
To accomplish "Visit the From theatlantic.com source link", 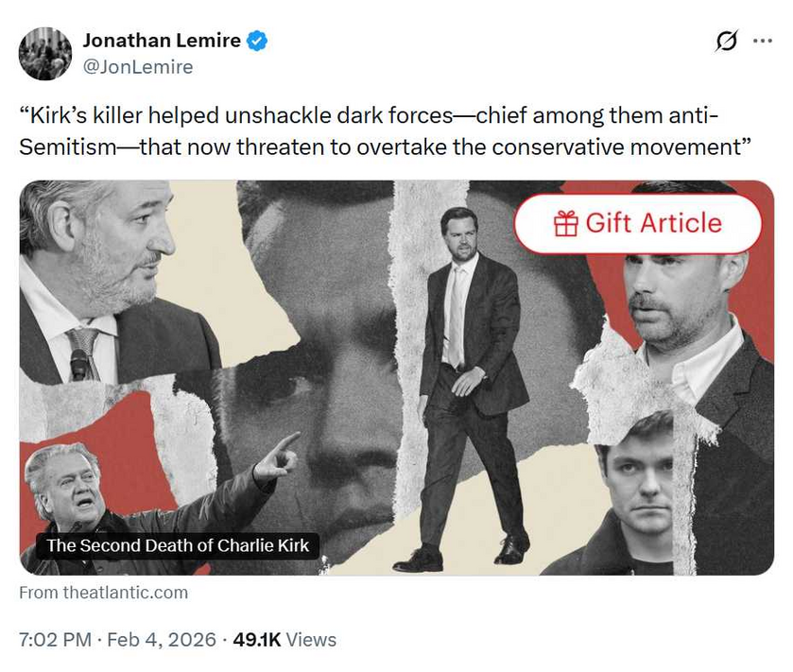I will pos(103,592).
